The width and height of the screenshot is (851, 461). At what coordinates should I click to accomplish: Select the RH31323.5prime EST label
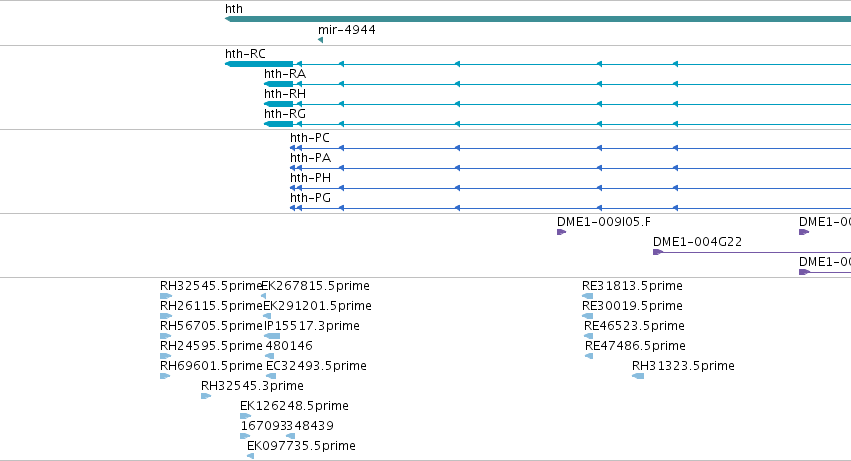pos(683,367)
